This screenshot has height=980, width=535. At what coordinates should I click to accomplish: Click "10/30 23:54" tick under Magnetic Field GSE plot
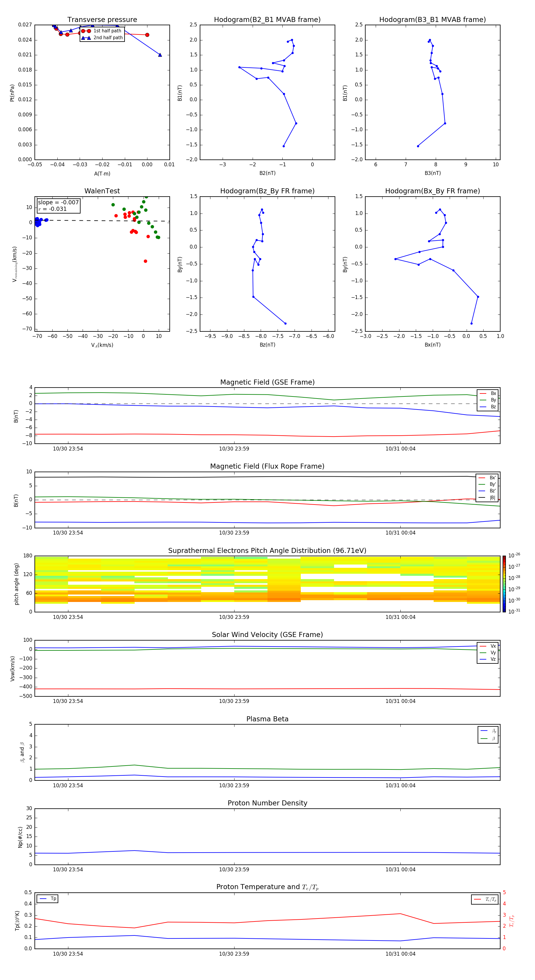tap(68, 449)
